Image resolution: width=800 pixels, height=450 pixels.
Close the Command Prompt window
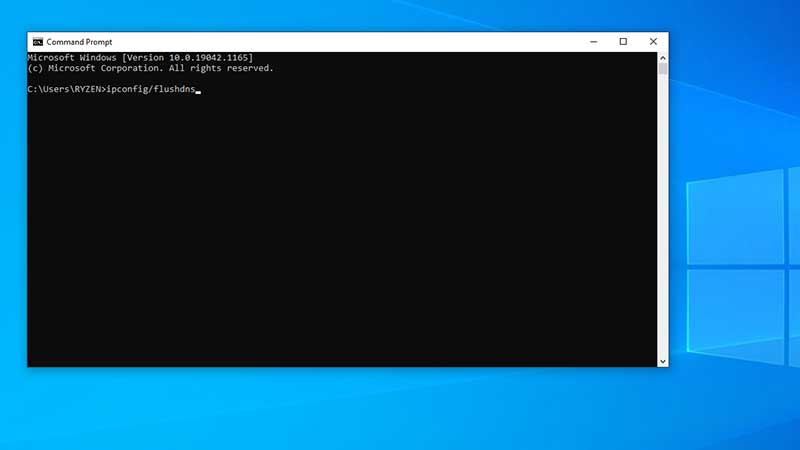[x=653, y=42]
